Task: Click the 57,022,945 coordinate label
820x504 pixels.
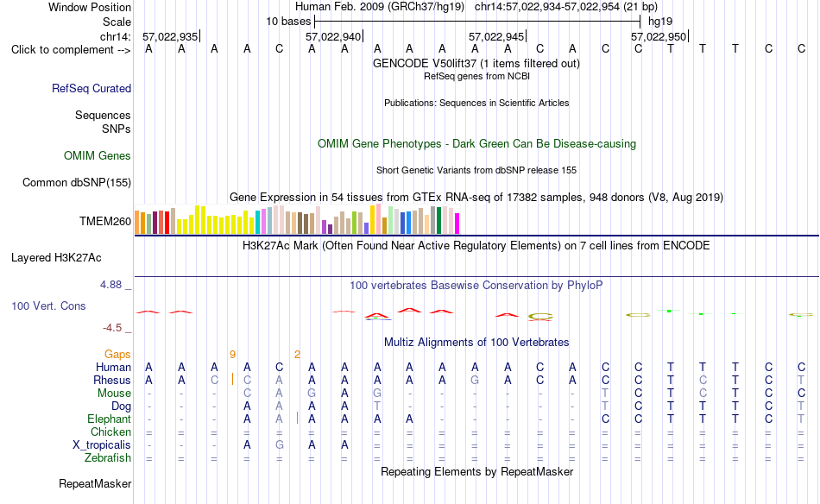Action: coord(496,36)
